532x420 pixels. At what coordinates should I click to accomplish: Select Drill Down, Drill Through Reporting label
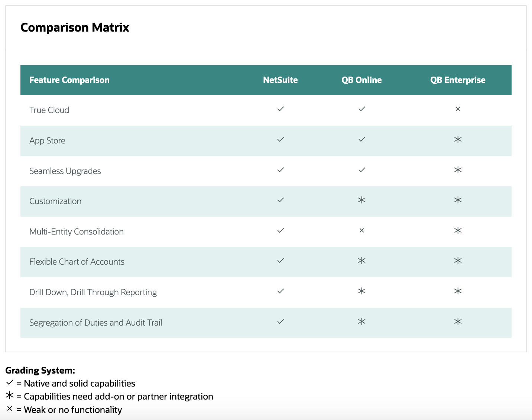click(x=93, y=292)
